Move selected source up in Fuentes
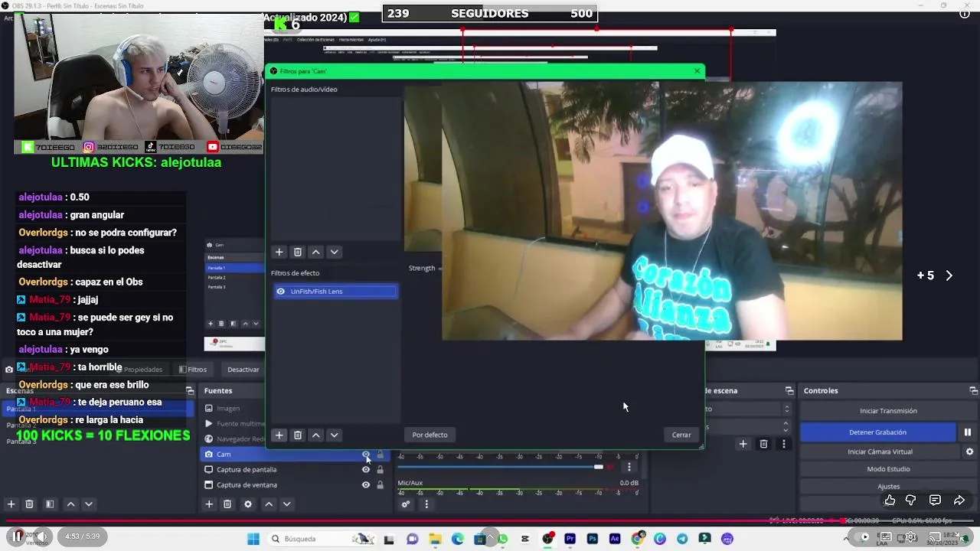Screen dimensions: 980x551 [269, 504]
